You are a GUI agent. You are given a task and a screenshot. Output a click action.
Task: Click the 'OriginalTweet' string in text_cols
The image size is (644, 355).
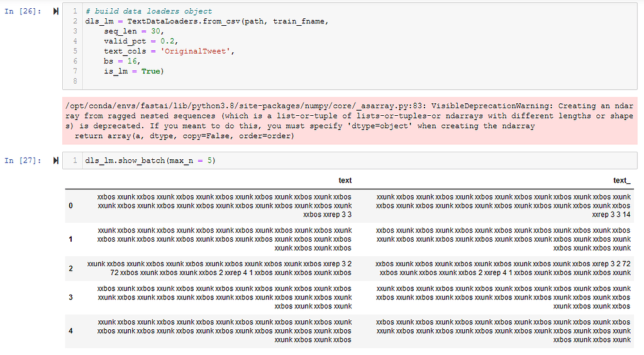(197, 51)
